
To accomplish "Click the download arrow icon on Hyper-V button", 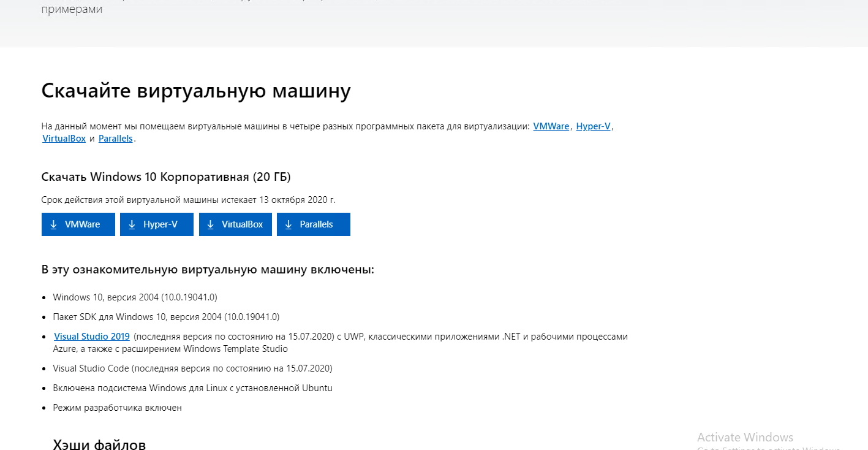I will [x=132, y=224].
